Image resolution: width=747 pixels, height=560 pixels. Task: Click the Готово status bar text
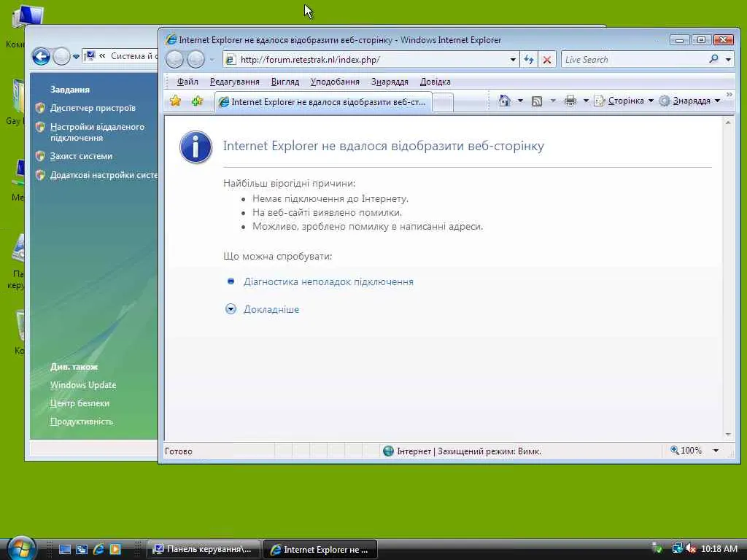[x=179, y=451]
